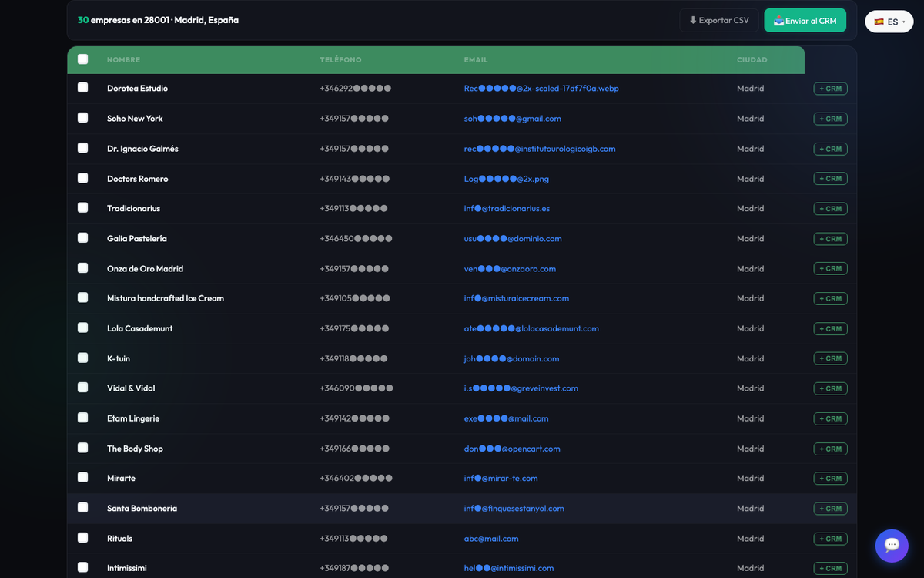
Task: Send selection with Enviar al CRM
Action: [805, 21]
